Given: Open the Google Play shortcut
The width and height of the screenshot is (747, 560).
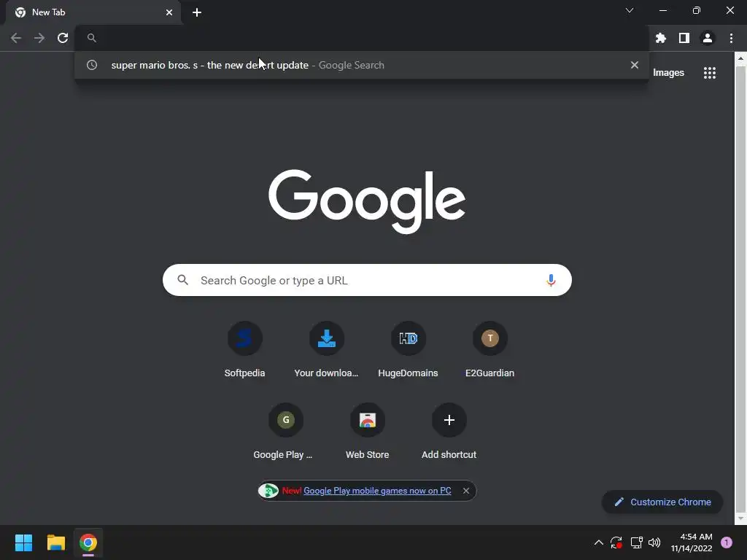Looking at the screenshot, I should click(286, 432).
